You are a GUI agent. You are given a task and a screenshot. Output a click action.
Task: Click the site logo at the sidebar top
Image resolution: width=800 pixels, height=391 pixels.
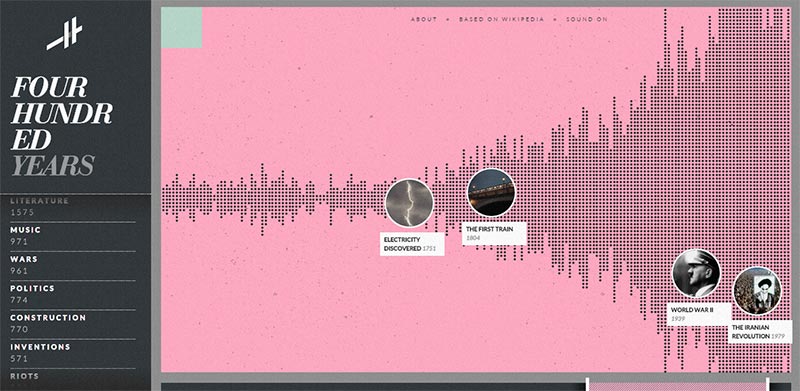pos(65,34)
